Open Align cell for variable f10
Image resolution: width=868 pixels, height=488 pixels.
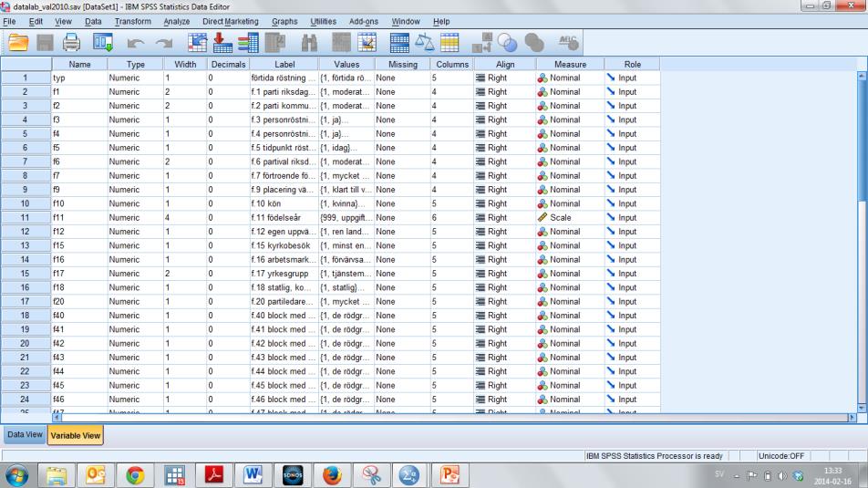[505, 203]
